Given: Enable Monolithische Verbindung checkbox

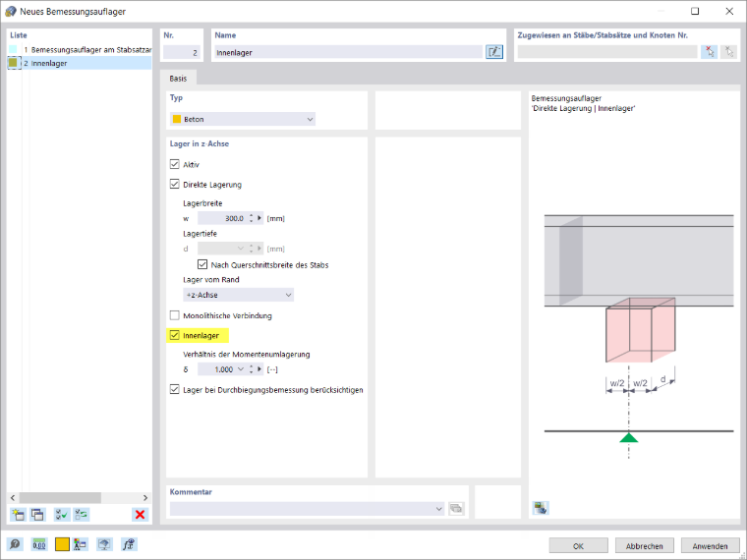Looking at the screenshot, I should [x=175, y=315].
